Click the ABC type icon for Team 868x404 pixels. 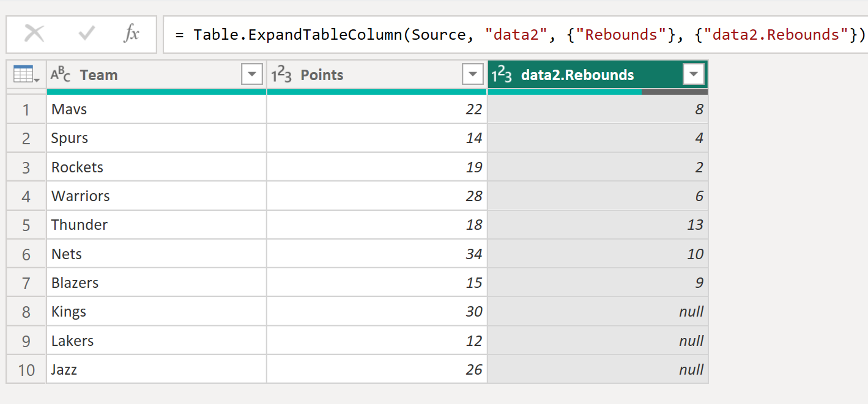(x=61, y=75)
